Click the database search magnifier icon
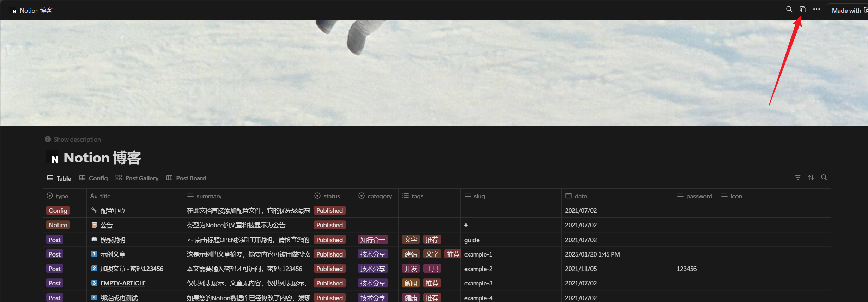This screenshot has height=302, width=868. click(824, 178)
